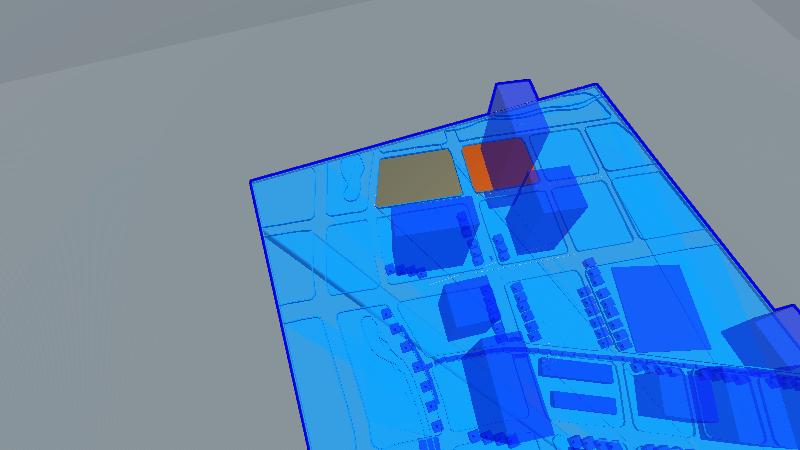
Task: Select the large flat blue block on the right
Action: [x=659, y=307]
